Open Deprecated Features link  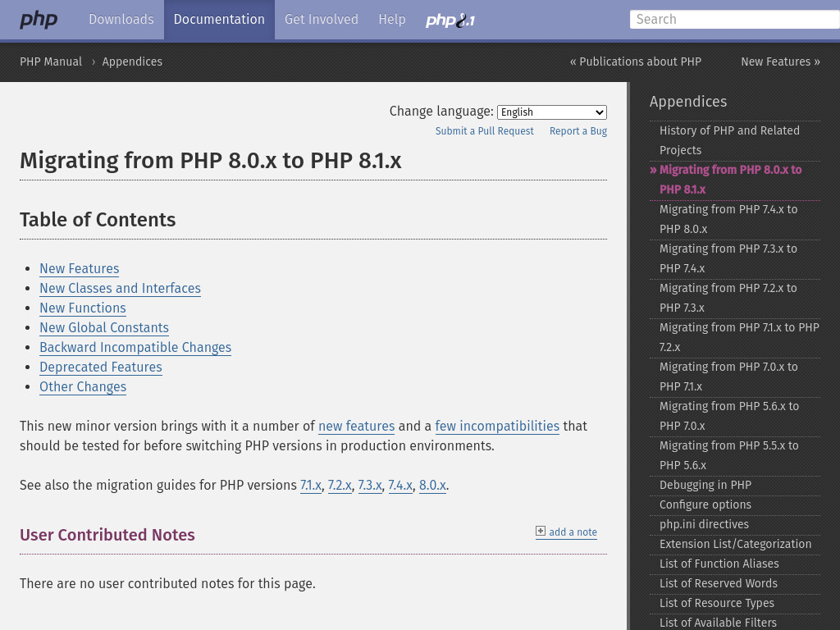[x=101, y=367]
